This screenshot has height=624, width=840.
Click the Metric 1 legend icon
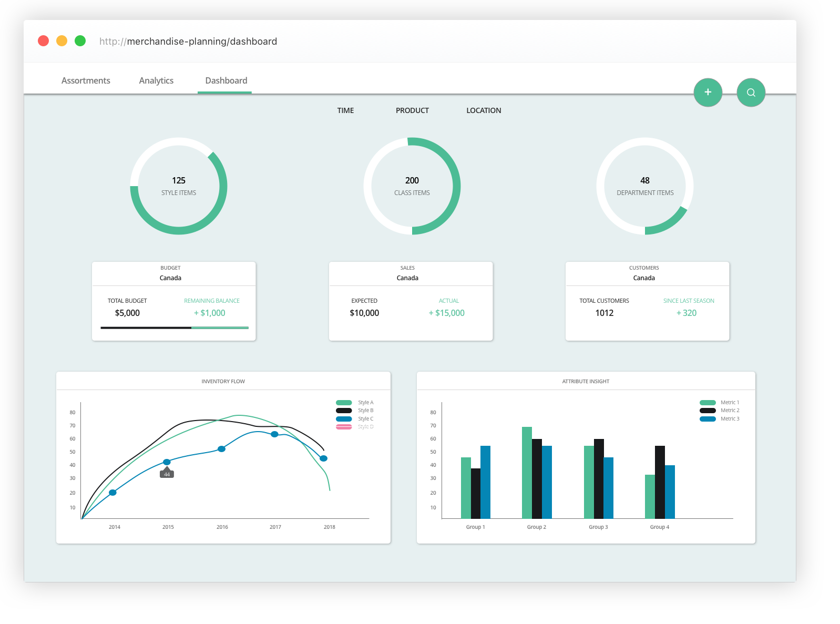(x=708, y=403)
